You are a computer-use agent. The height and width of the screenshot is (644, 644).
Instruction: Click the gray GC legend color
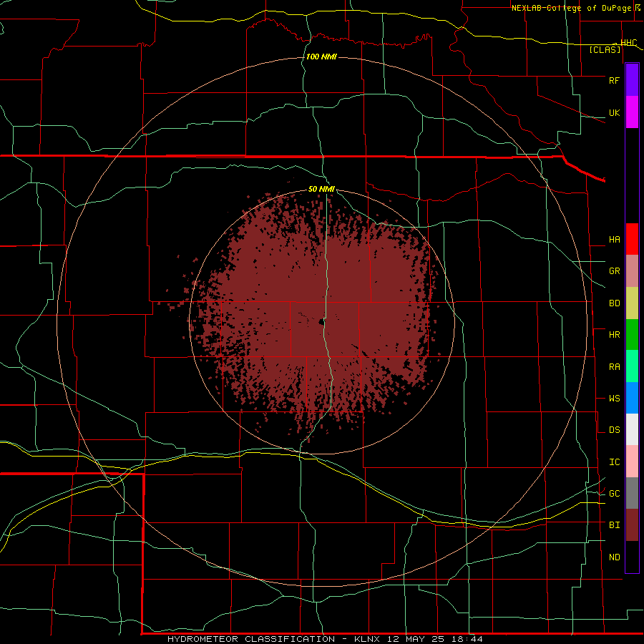(x=632, y=493)
